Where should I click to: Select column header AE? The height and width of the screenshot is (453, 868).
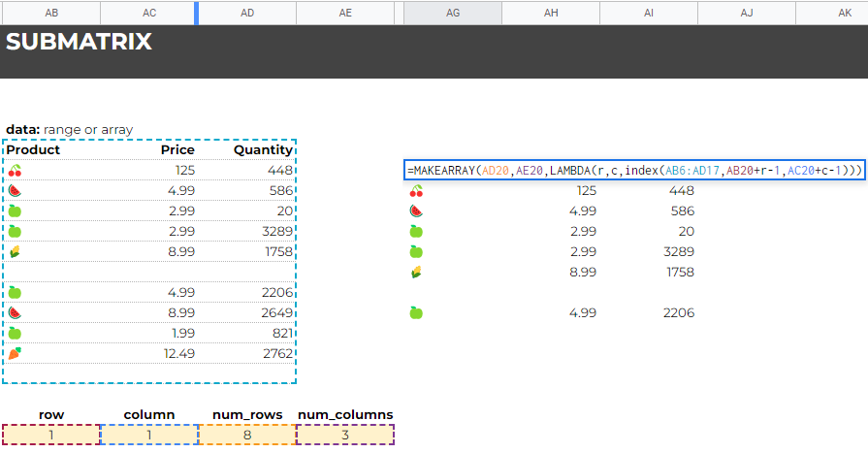point(345,13)
